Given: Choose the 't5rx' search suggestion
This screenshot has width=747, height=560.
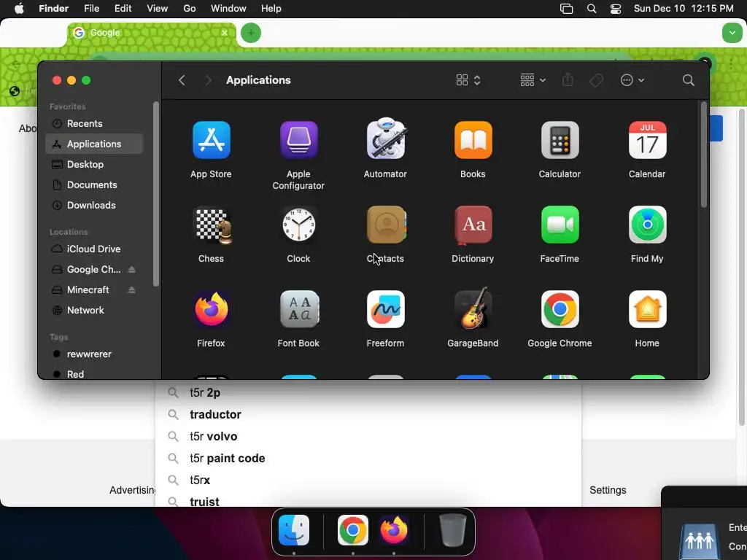Looking at the screenshot, I should [x=368, y=481].
